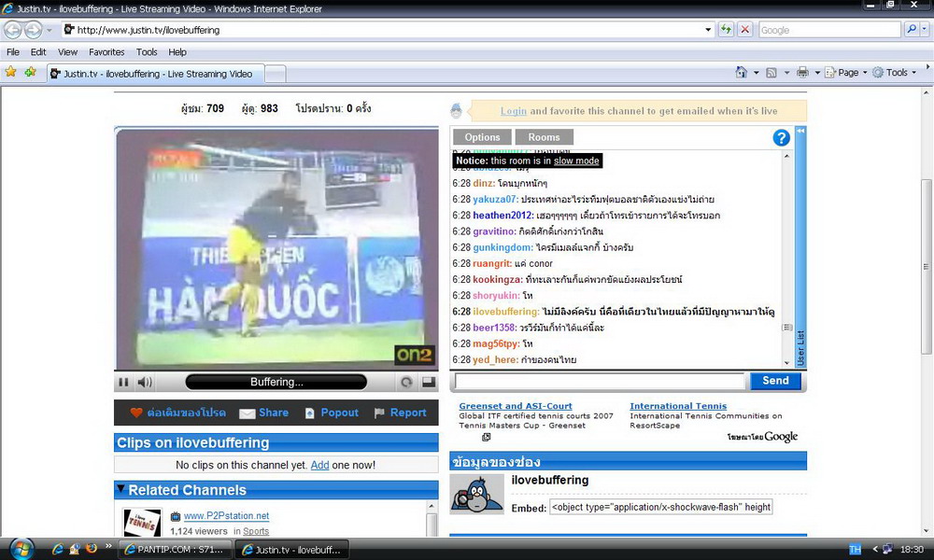934x560 pixels.
Task: Click the ilovebuffering channel avatar image
Action: pyautogui.click(x=477, y=494)
